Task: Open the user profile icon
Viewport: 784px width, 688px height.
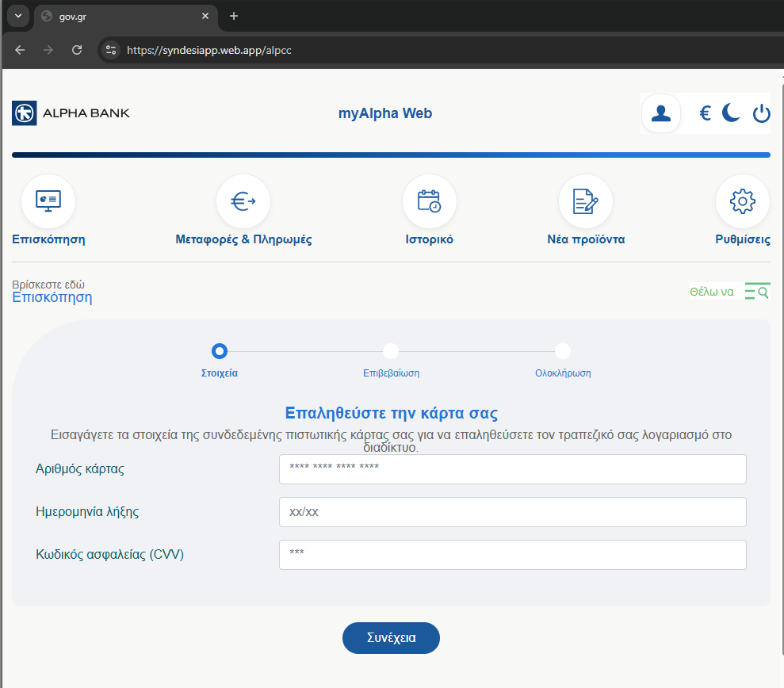Action: [661, 113]
